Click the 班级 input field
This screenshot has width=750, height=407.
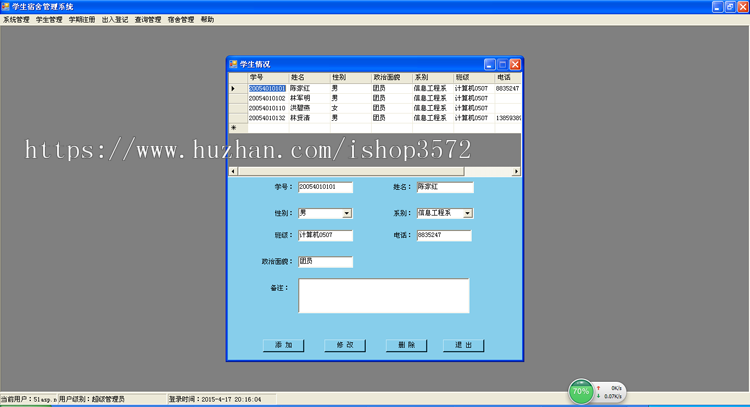tap(325, 235)
